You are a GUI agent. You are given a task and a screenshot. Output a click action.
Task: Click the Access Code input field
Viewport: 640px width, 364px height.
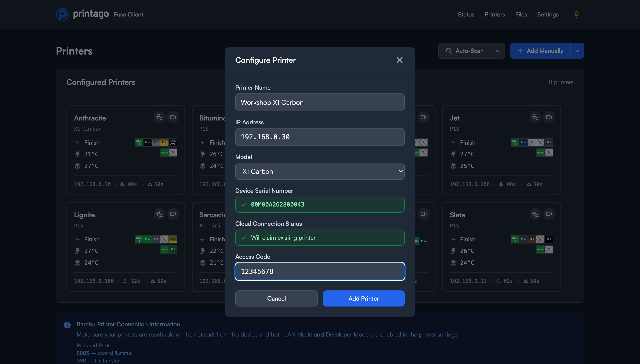320,271
